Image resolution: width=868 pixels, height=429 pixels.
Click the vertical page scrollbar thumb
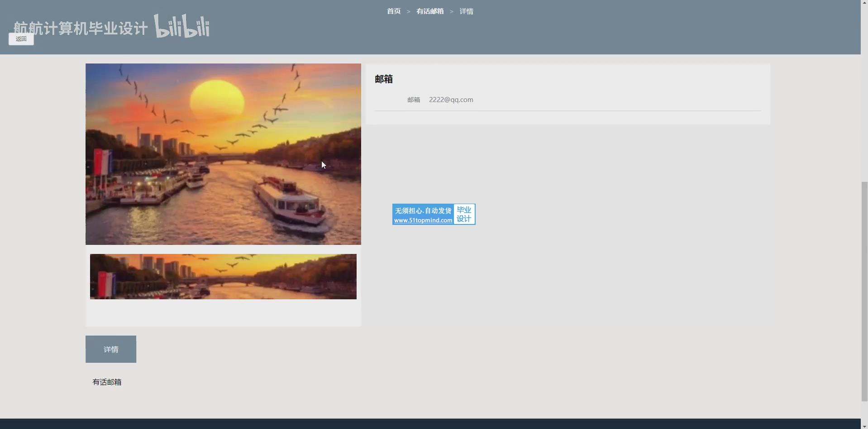[864, 291]
